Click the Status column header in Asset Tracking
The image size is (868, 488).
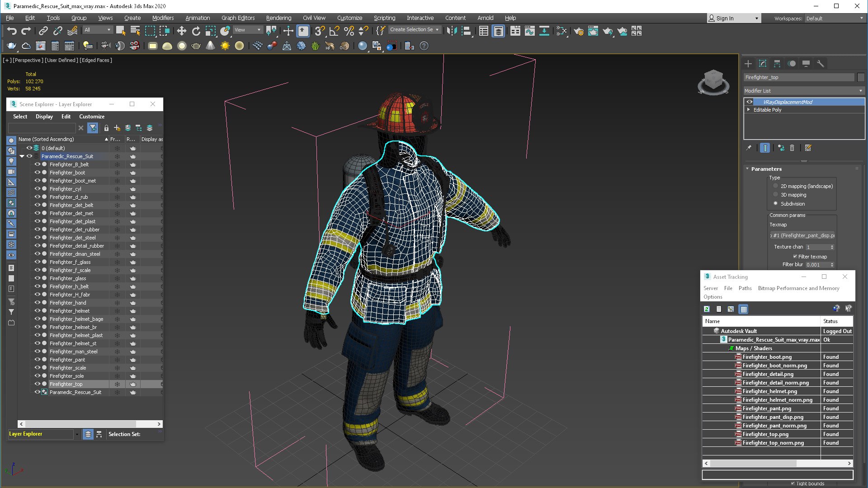click(836, 321)
